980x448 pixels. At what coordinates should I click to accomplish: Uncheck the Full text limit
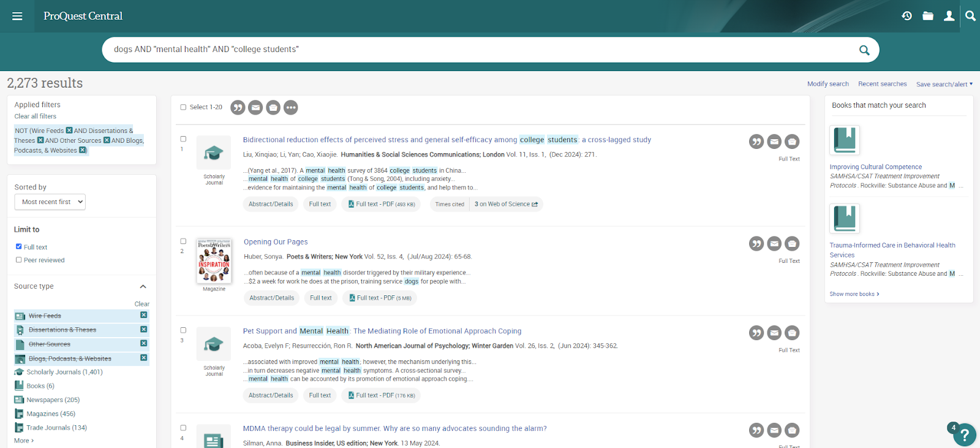tap(18, 246)
